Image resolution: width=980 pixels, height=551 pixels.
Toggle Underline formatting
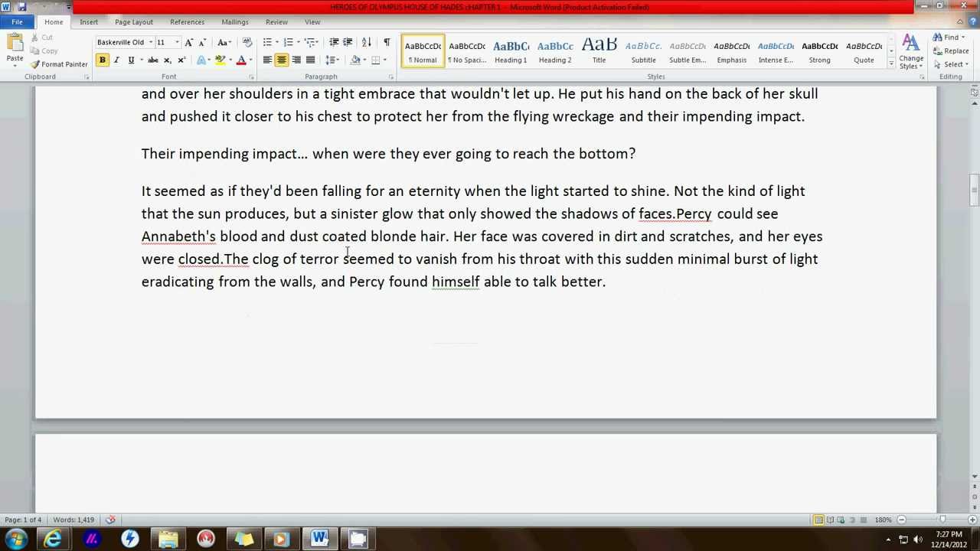pos(131,60)
